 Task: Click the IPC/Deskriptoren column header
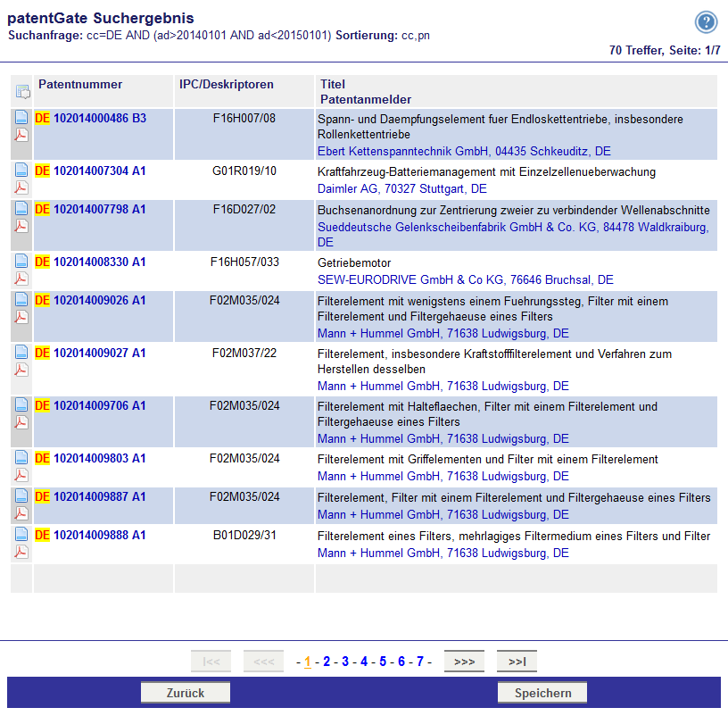click(x=227, y=84)
